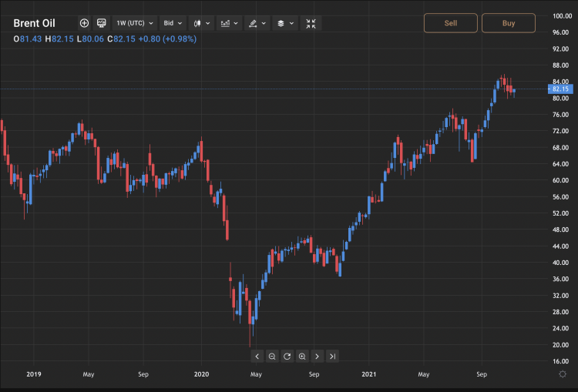Open the chart monitor layout icon
The width and height of the screenshot is (578, 392).
pos(102,23)
